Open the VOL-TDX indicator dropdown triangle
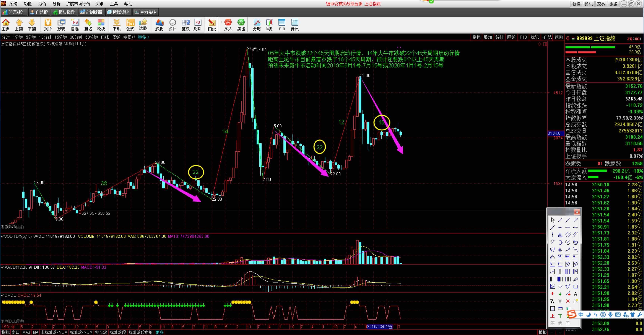 click(2, 236)
